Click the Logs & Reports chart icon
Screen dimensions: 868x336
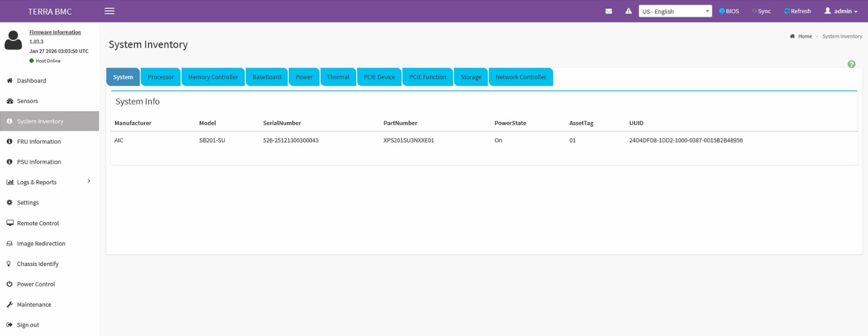pos(10,182)
